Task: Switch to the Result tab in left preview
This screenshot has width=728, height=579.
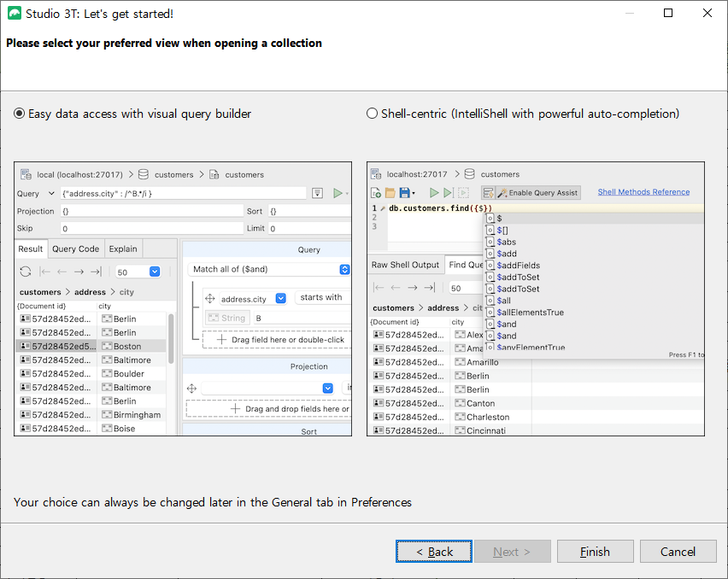Action: pyautogui.click(x=31, y=249)
